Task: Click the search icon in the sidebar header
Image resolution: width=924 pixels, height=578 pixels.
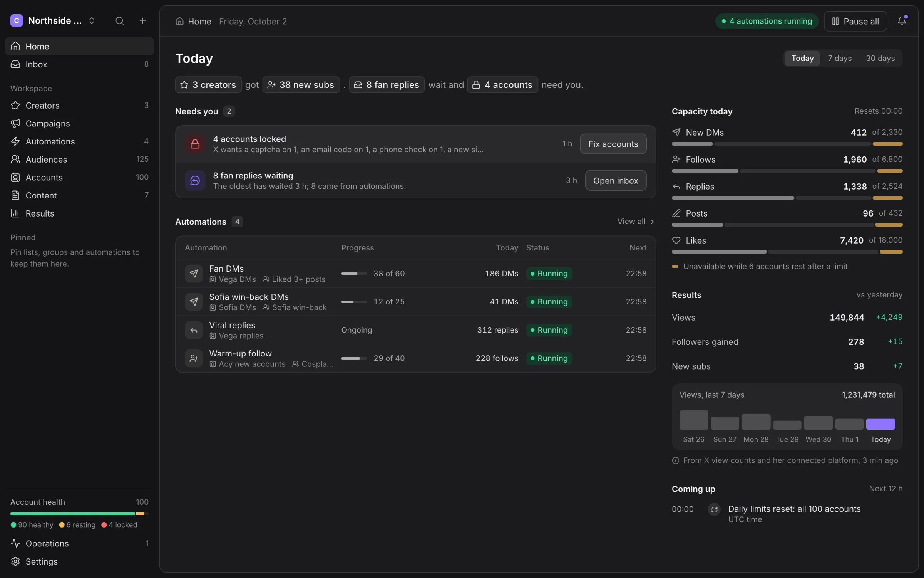Action: [120, 21]
